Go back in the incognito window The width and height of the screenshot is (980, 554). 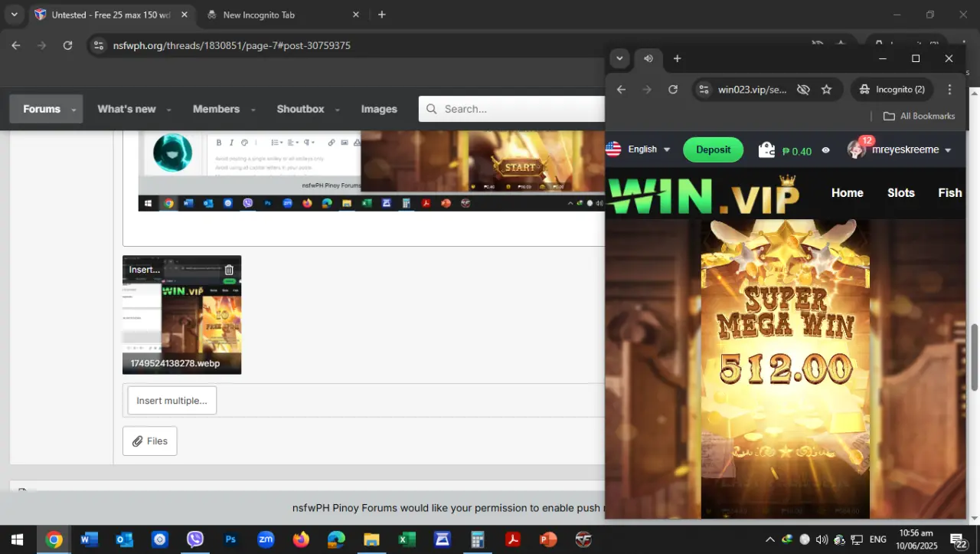coord(621,90)
